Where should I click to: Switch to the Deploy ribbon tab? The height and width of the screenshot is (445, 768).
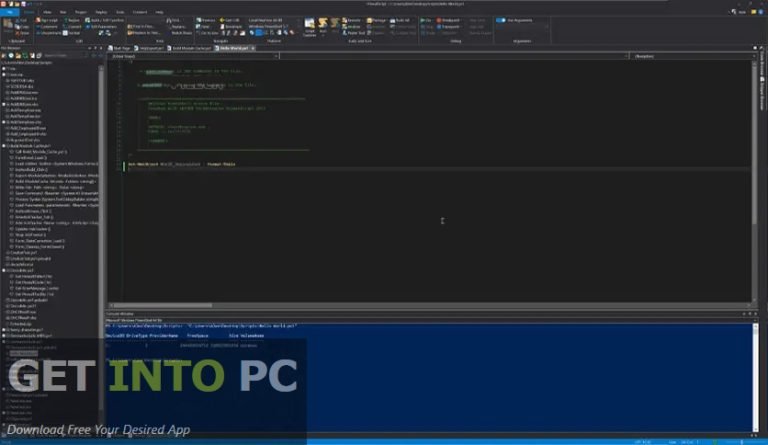click(101, 12)
